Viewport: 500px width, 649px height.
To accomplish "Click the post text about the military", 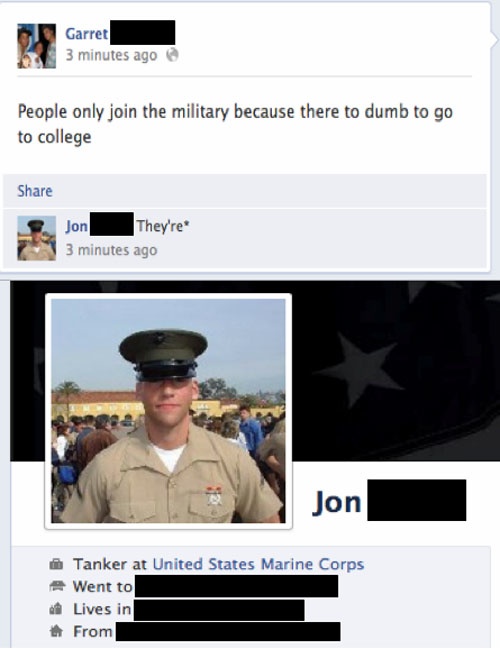I will click(x=235, y=124).
